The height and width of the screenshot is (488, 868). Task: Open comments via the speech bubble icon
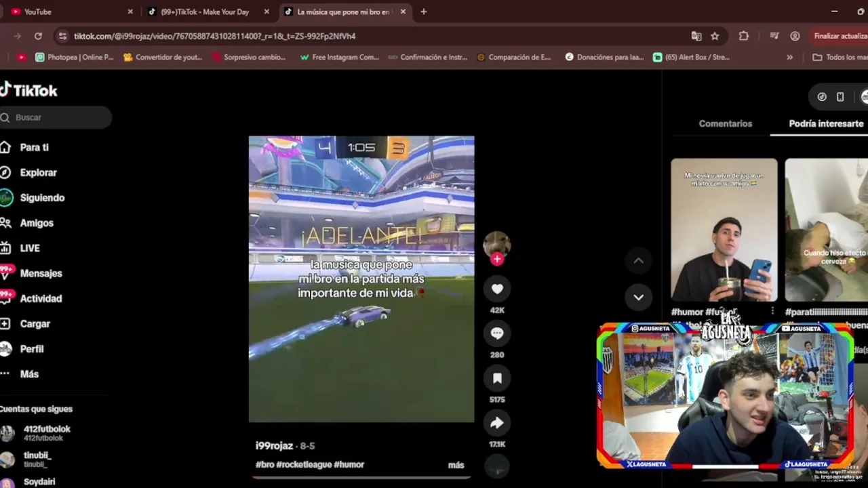(x=497, y=333)
